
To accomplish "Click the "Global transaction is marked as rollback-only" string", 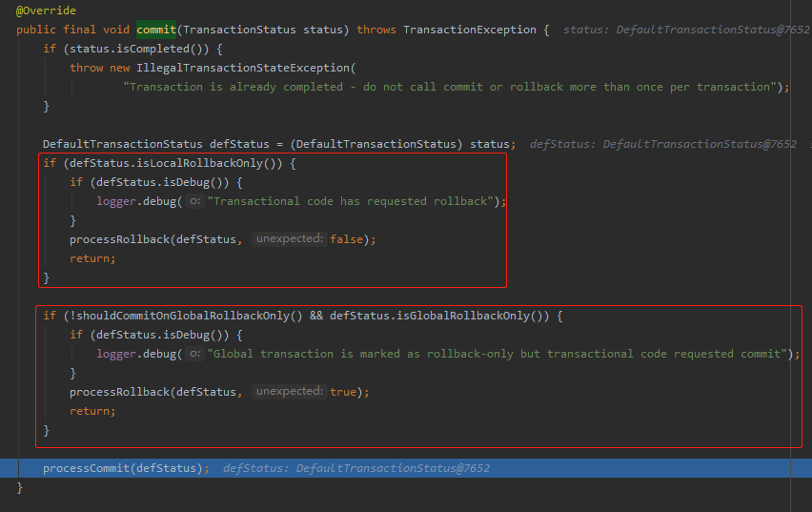I will (497, 354).
